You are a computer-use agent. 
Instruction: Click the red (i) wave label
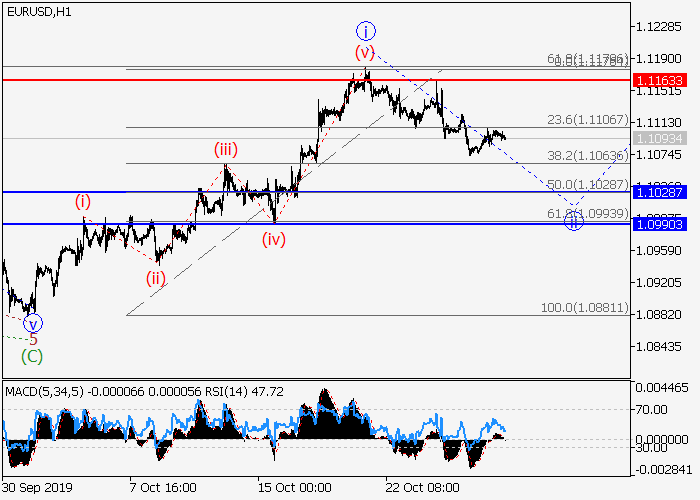pyautogui.click(x=83, y=201)
